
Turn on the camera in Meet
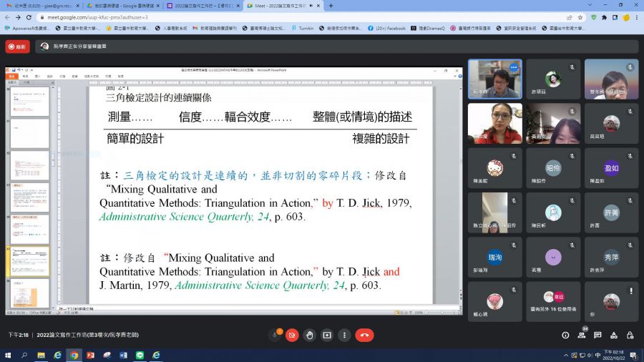point(292,335)
